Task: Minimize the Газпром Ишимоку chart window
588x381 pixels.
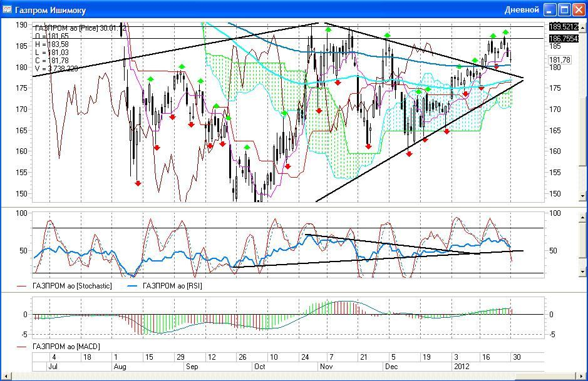Action: point(550,10)
